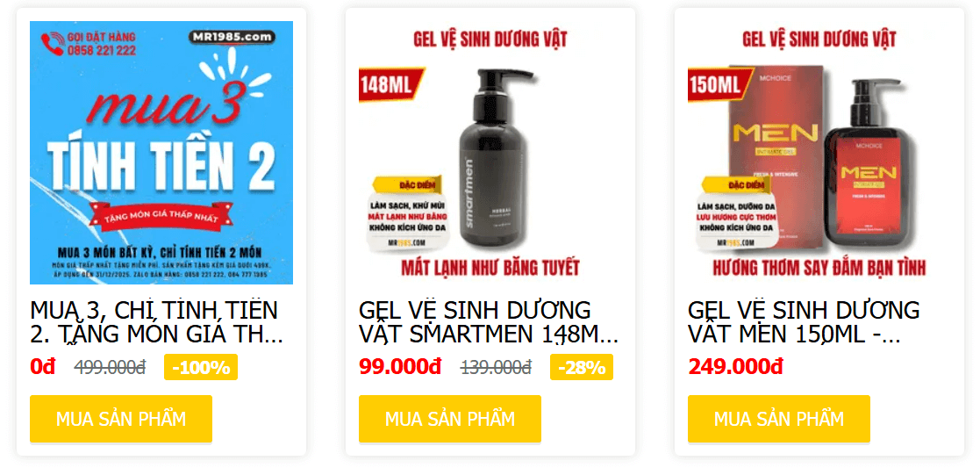Open the "MUA 3, CHỈ TÍNH TIỀN 2" product title
Image resolution: width=980 pixels, height=475 pixels.
point(156,322)
